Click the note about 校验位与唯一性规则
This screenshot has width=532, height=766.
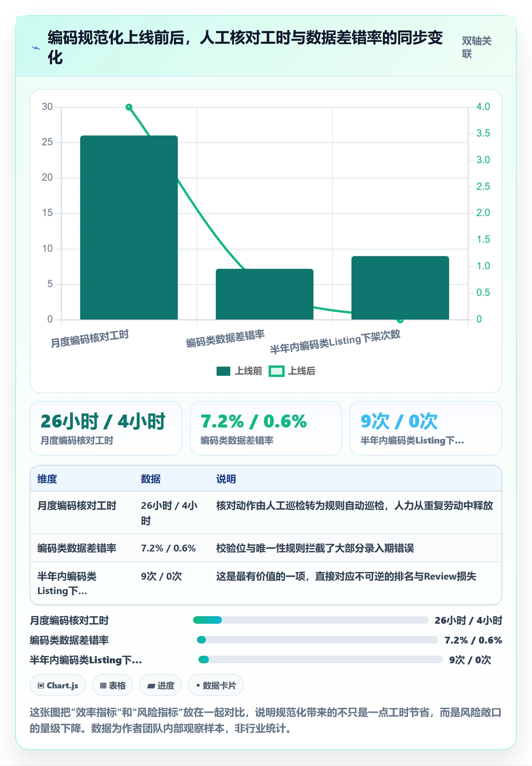tap(315, 548)
